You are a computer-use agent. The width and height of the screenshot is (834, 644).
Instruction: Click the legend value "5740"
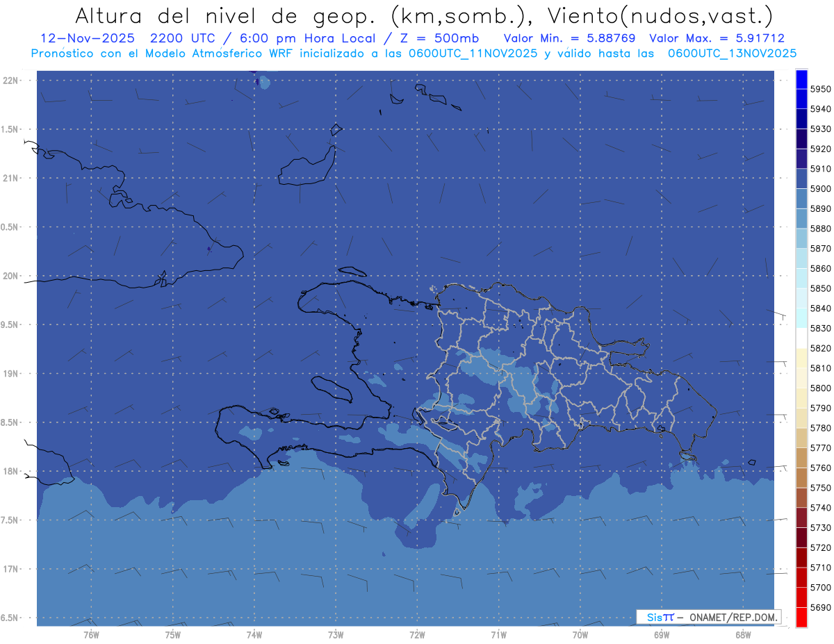[x=820, y=508]
